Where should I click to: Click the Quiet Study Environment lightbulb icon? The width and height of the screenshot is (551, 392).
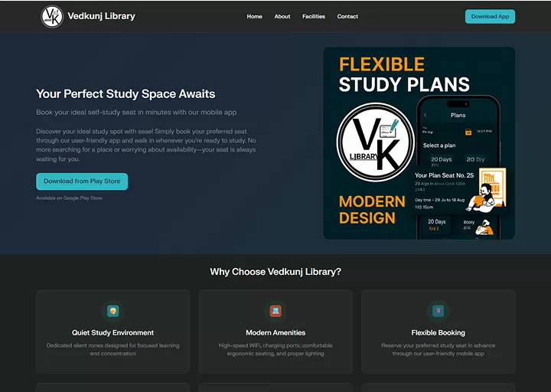tap(112, 311)
